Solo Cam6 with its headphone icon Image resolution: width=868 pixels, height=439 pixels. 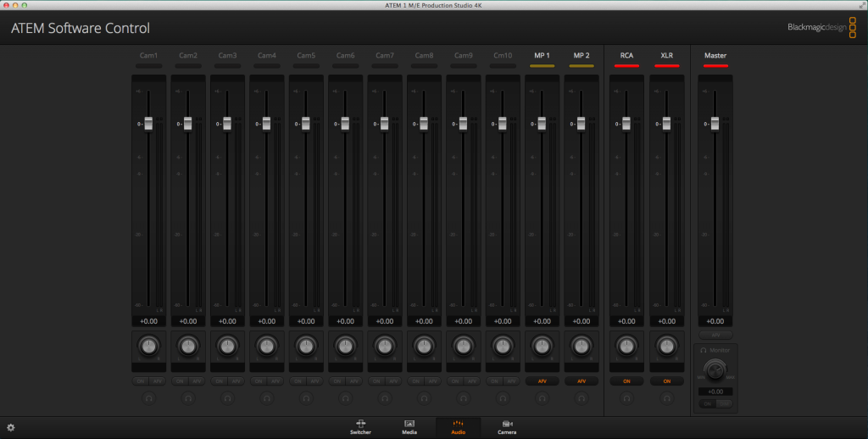[346, 397]
